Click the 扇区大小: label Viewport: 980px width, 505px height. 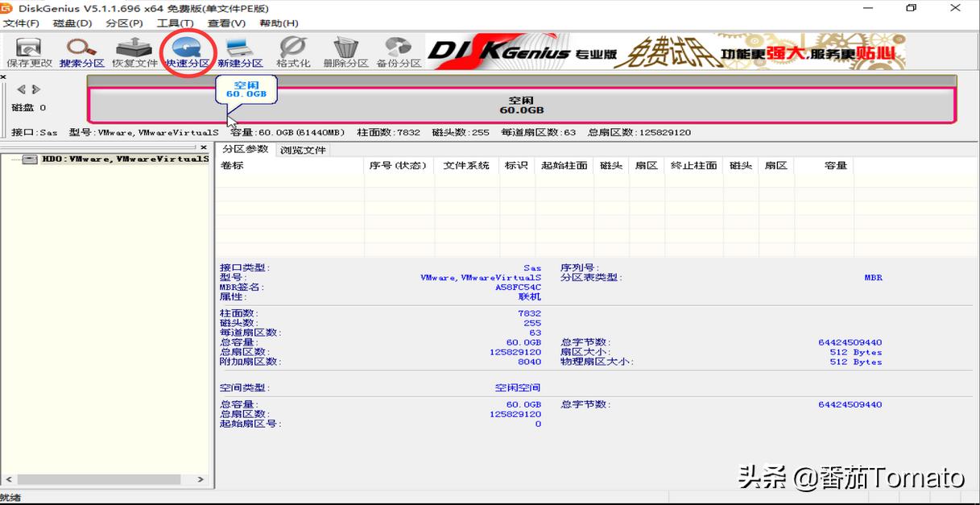coord(585,352)
